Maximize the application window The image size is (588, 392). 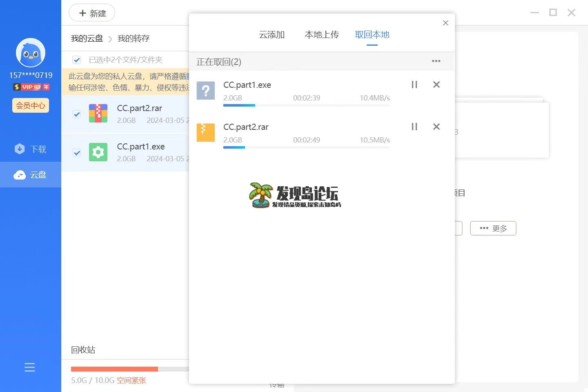coord(553,13)
